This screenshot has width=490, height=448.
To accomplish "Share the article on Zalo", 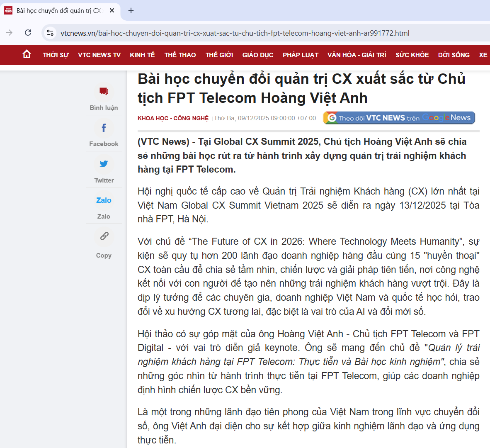I will click(x=104, y=200).
